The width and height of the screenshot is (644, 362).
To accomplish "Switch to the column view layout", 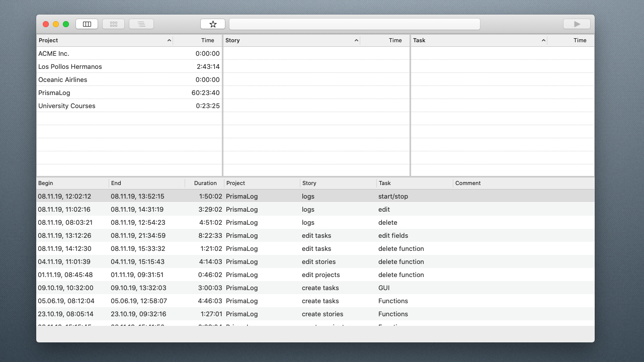I will (x=87, y=24).
